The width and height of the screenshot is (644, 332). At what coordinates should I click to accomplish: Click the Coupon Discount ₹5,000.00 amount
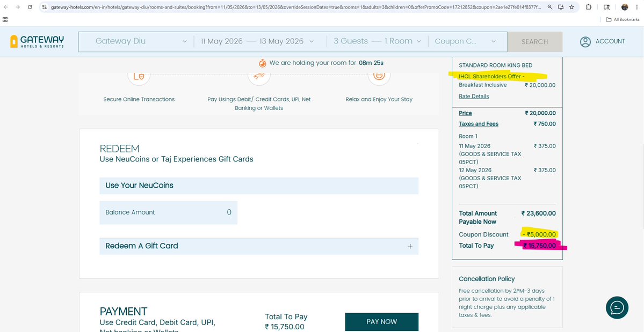point(539,234)
